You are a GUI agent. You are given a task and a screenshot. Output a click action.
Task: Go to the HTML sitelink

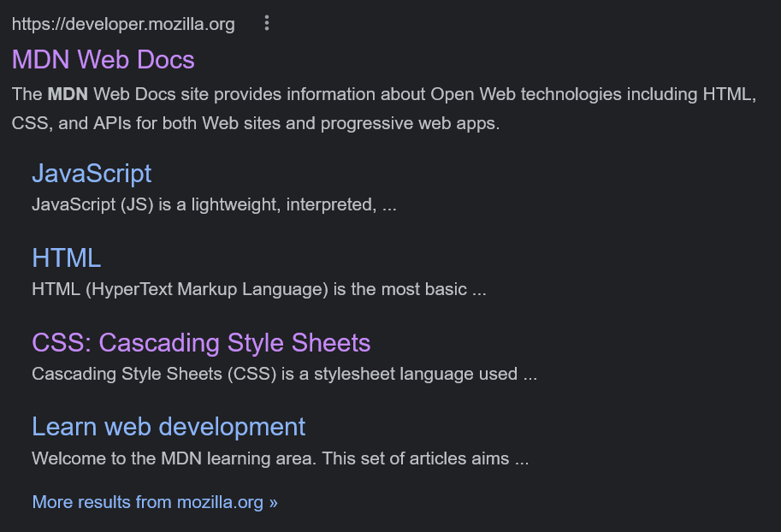tap(66, 257)
